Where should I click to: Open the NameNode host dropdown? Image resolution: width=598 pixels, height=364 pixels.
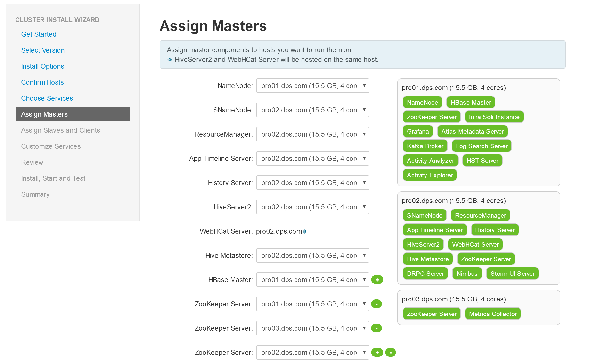click(x=313, y=86)
